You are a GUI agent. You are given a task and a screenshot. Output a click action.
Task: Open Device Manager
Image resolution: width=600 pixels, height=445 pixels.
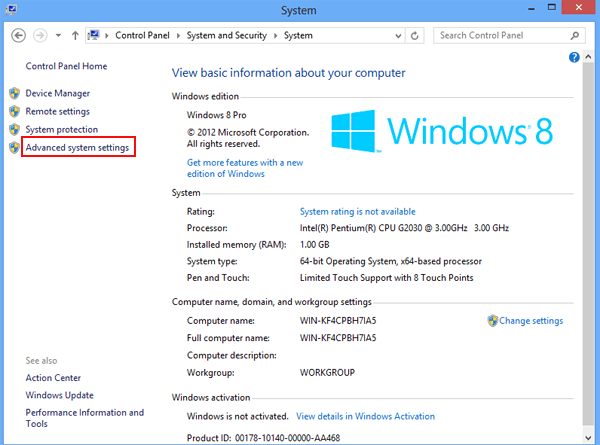58,93
